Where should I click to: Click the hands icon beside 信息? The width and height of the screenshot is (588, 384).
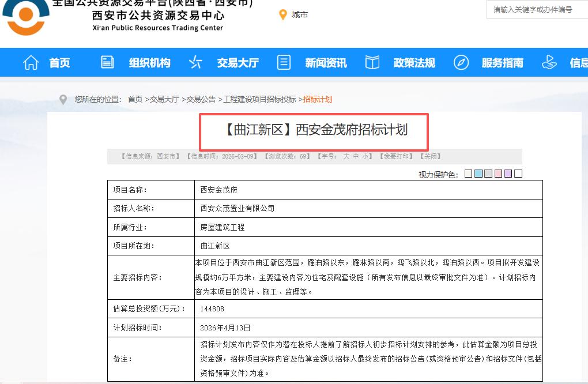[549, 61]
